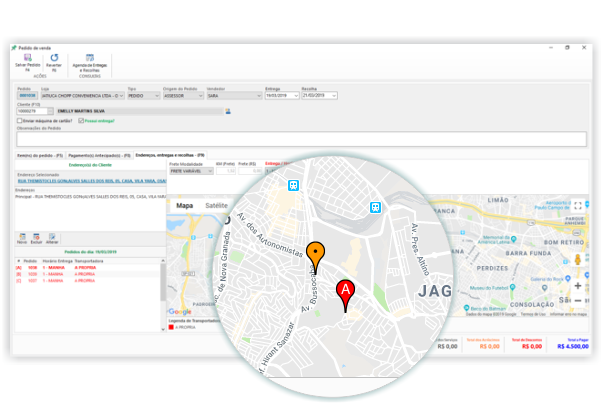Click the Reverter F6 icon
Viewport: 608px width, 403px height.
[54, 58]
